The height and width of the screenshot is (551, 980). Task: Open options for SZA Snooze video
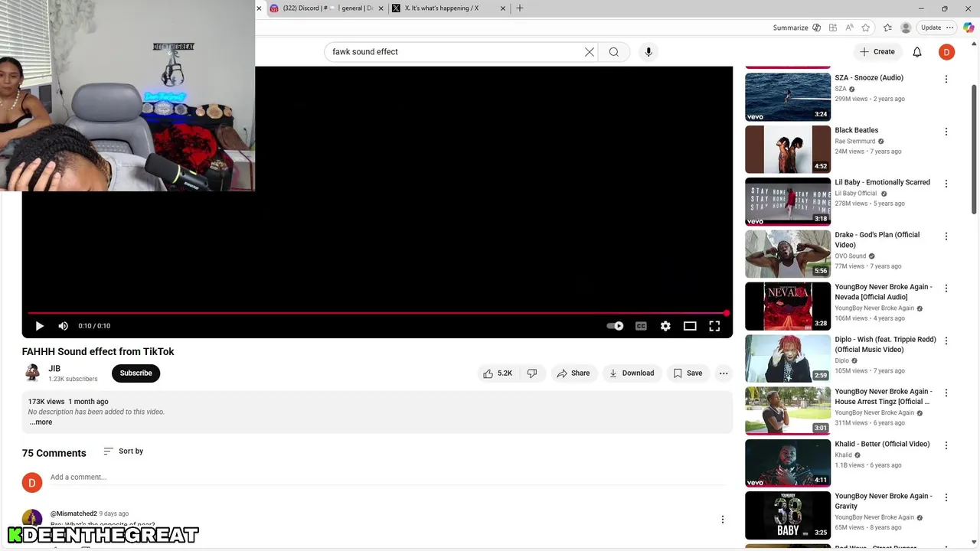point(946,79)
